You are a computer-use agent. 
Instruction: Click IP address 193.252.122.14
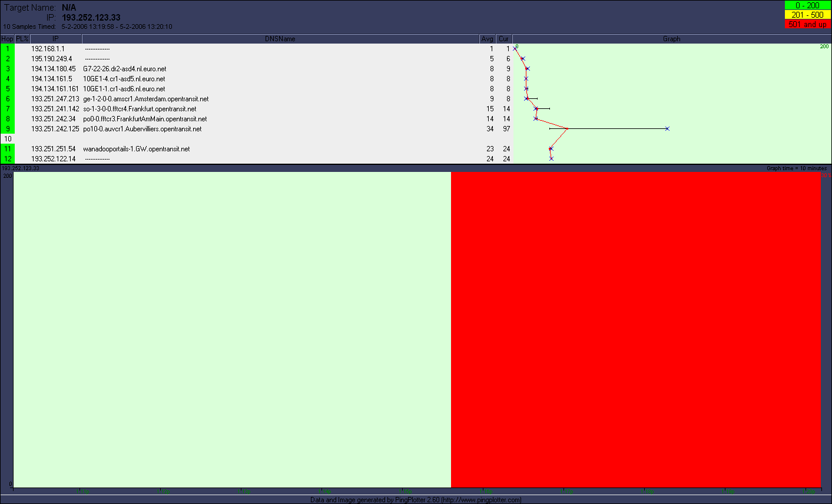tap(54, 159)
